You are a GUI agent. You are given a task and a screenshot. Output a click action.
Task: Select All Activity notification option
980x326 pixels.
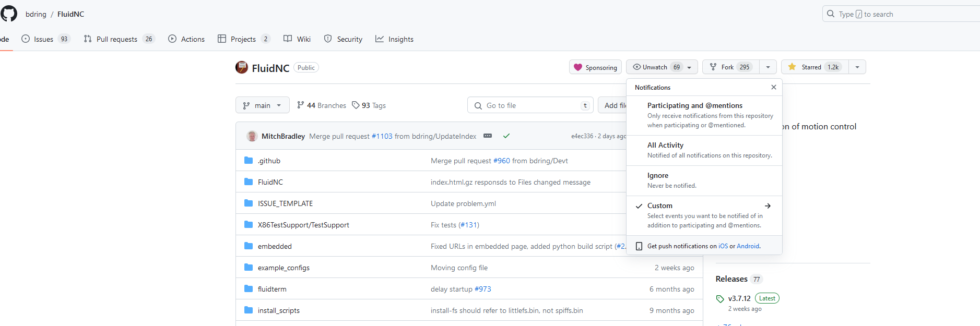tap(704, 150)
